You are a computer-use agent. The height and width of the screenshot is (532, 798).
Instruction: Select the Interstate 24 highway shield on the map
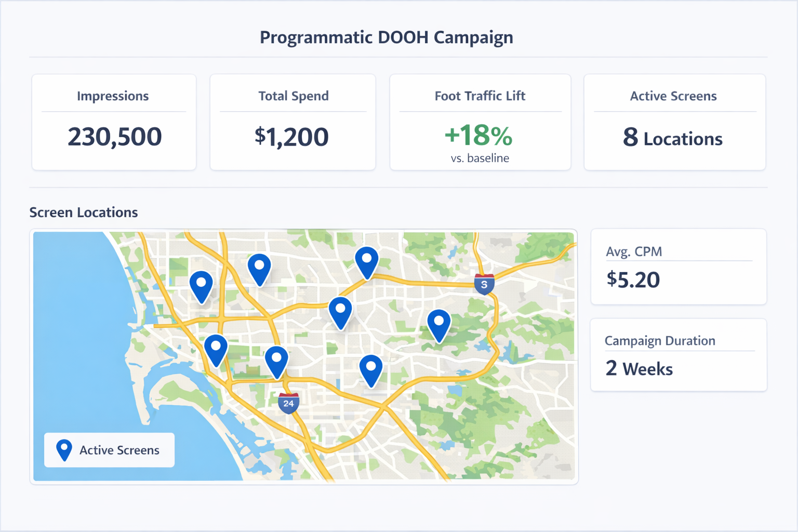pos(288,402)
